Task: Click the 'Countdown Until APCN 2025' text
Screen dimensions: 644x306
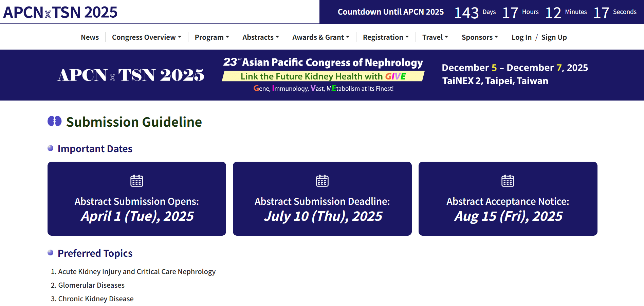Action: [x=391, y=12]
